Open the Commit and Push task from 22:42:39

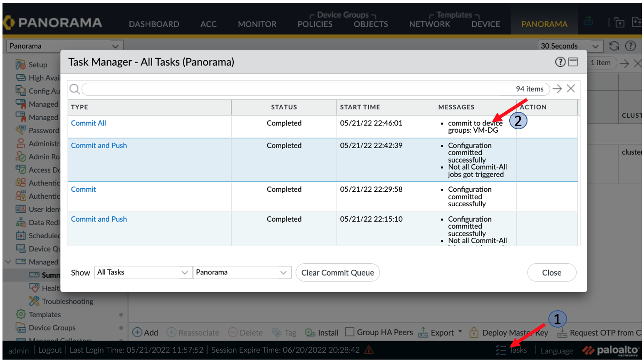click(99, 146)
